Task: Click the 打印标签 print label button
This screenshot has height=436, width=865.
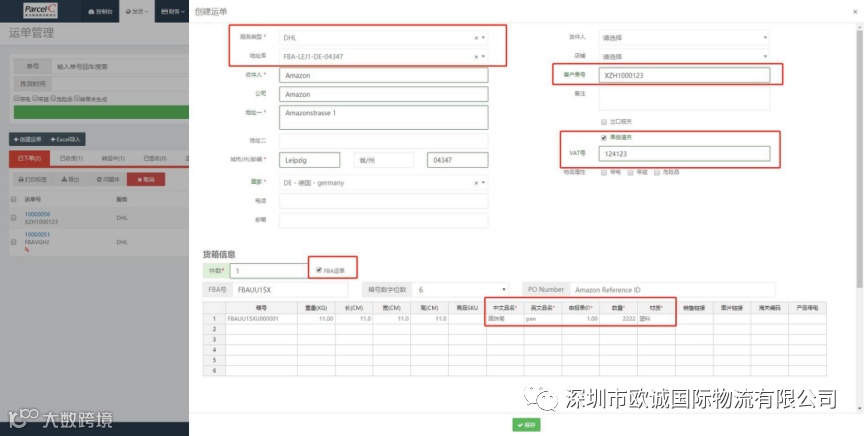Action: tap(33, 179)
